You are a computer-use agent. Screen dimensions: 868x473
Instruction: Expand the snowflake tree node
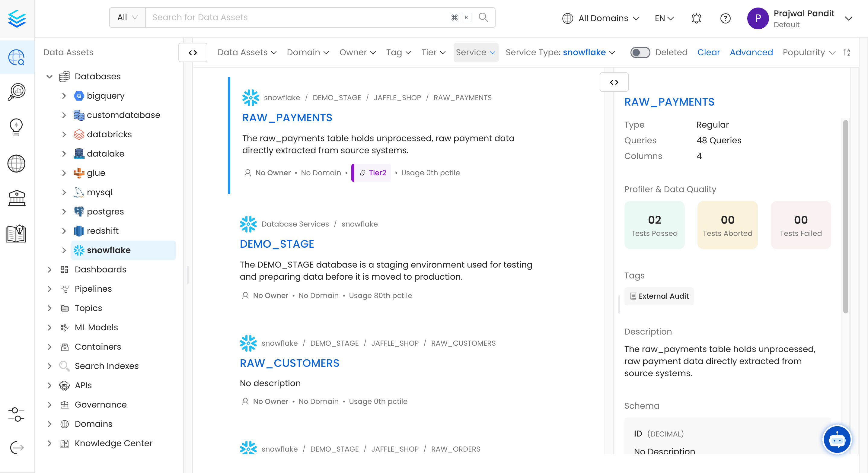pyautogui.click(x=64, y=250)
